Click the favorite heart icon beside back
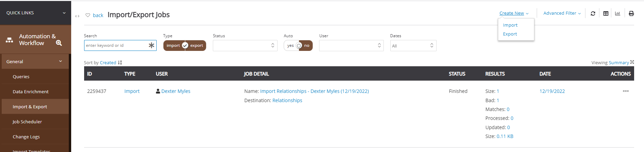Image resolution: width=644 pixels, height=152 pixels. (x=88, y=15)
